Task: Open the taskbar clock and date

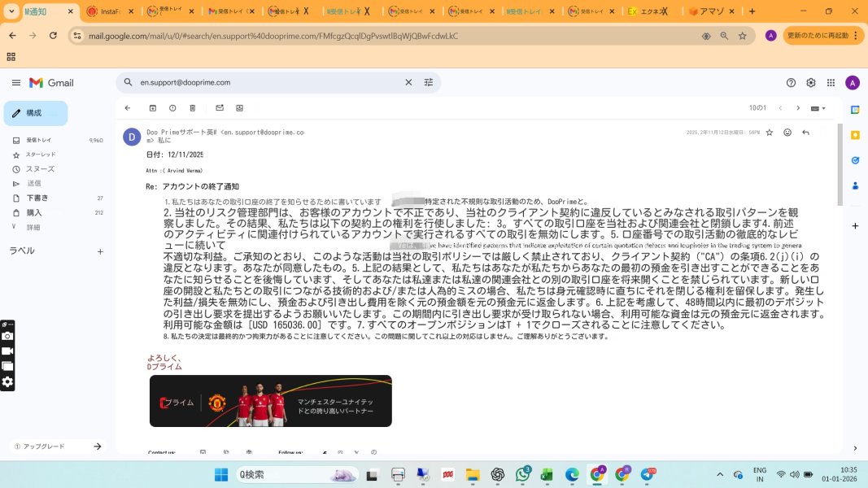Action: [840, 474]
